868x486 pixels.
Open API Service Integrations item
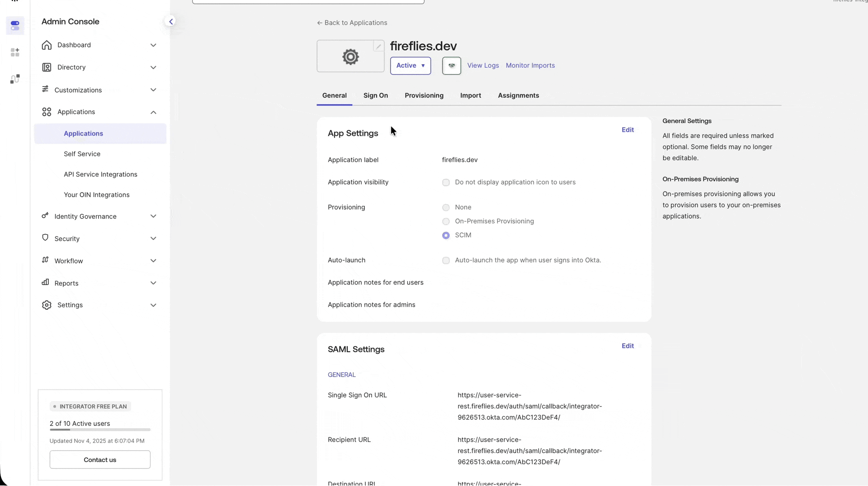pos(100,174)
